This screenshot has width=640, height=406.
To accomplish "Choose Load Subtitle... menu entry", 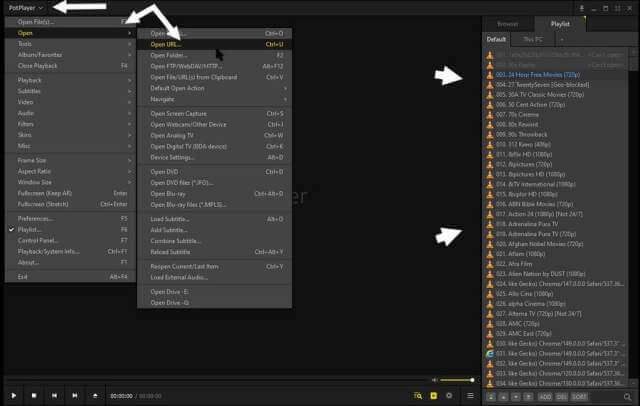I will [214, 219].
